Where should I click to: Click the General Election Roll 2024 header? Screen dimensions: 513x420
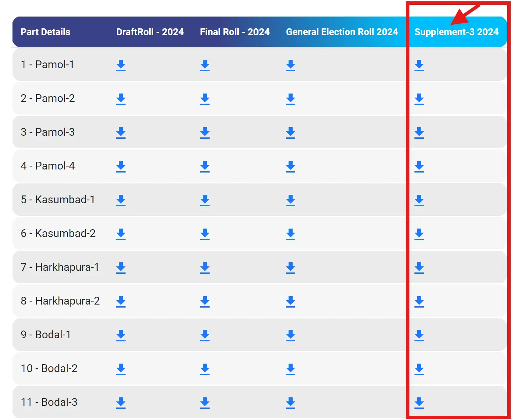point(342,32)
